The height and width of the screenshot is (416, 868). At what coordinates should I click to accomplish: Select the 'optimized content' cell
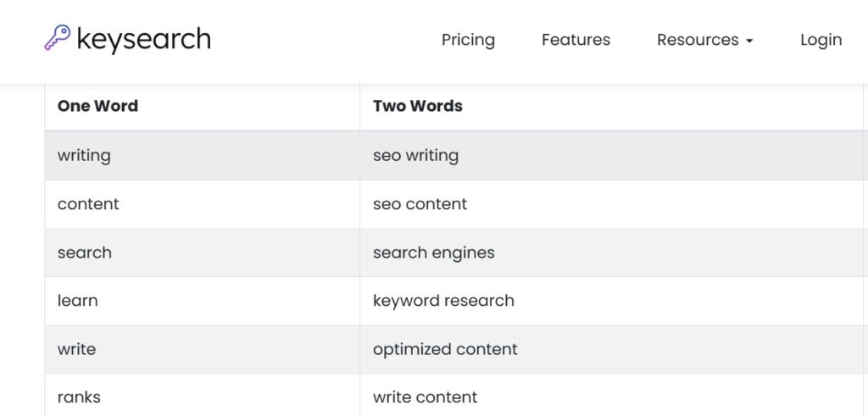(611, 349)
